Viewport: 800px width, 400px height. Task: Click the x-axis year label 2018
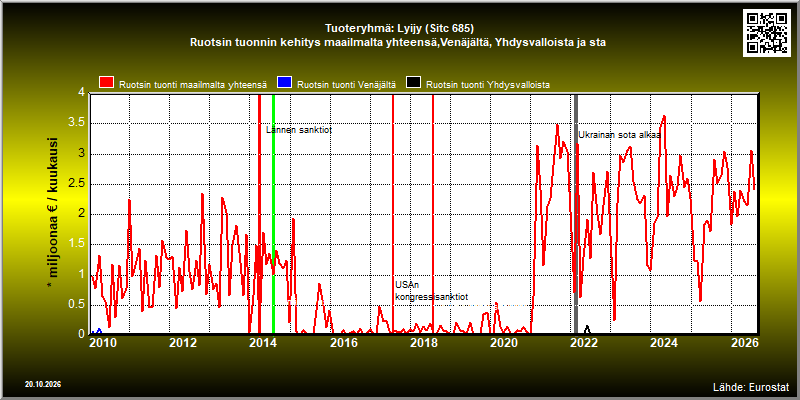coord(423,343)
